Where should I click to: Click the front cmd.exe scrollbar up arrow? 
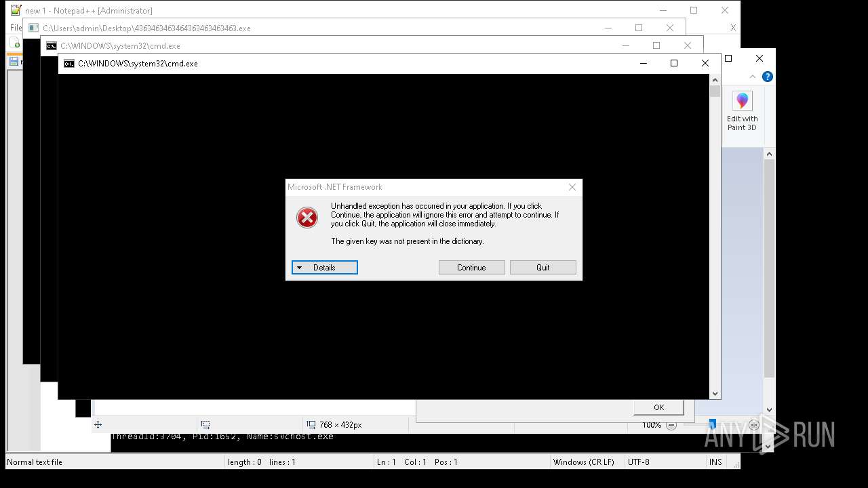tap(715, 79)
